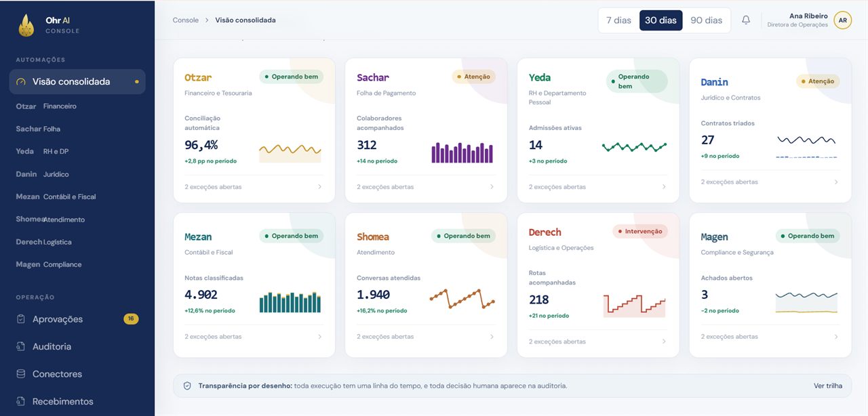
Task: Go to Recebimentos in sidebar
Action: point(77,401)
